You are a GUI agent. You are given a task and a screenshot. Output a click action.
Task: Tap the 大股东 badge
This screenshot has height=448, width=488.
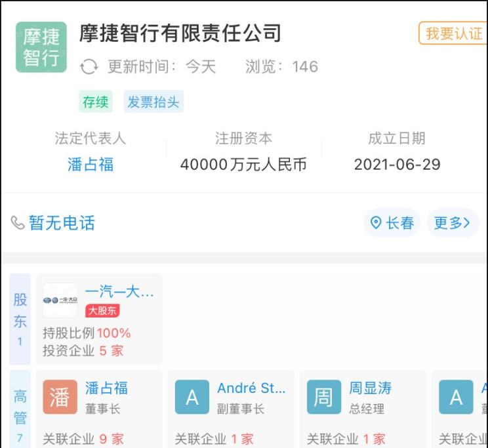tap(102, 310)
